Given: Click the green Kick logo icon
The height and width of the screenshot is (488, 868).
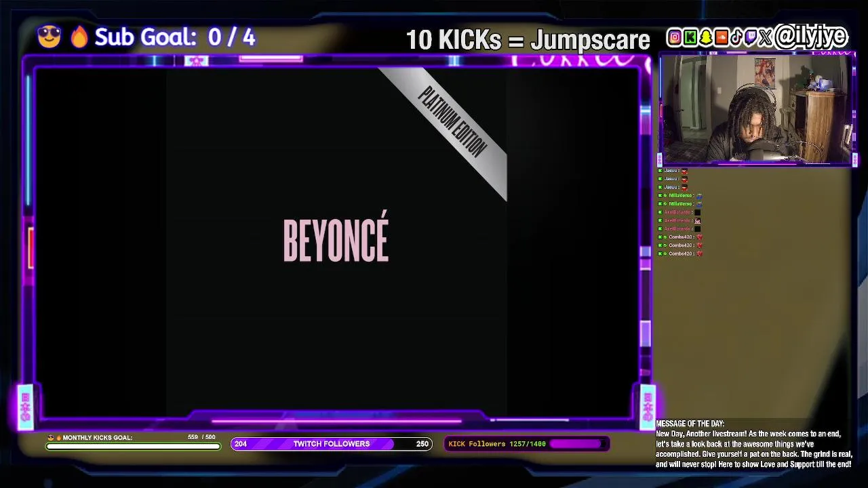Looking at the screenshot, I should [x=690, y=37].
